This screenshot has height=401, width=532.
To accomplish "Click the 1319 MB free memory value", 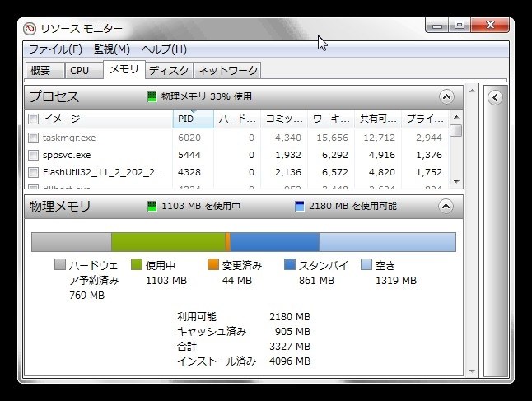I will point(396,281).
